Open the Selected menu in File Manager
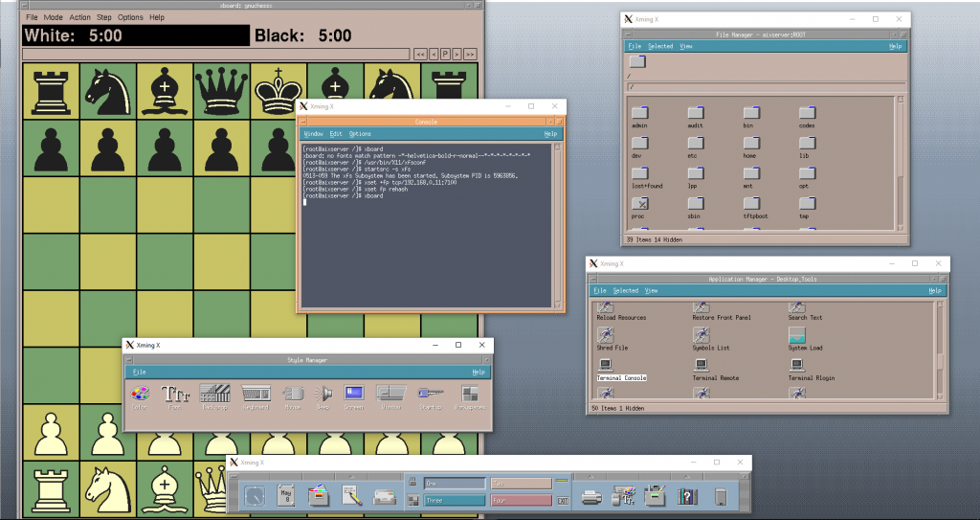Screen dimensions: 980x520 point(660,46)
